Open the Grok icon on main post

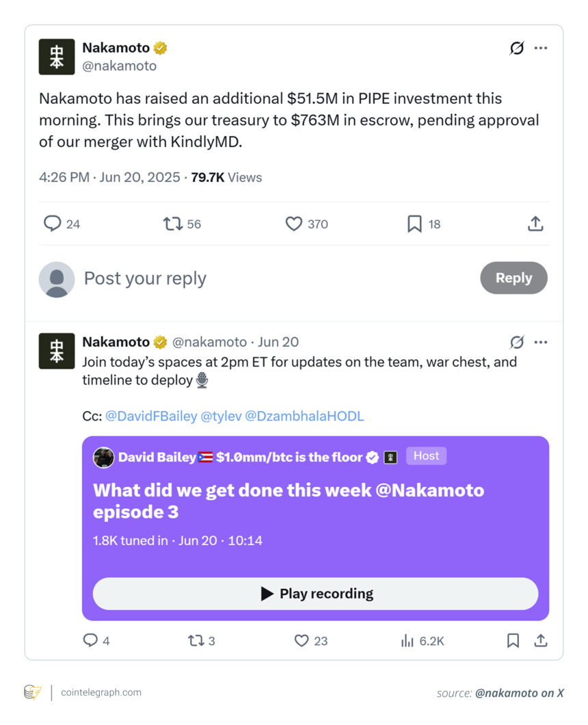[x=517, y=48]
